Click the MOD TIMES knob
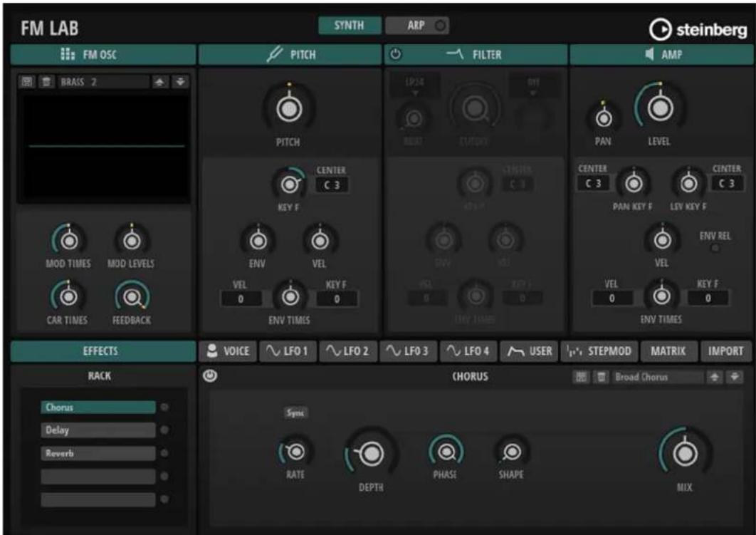This screenshot has width=756, height=535. [69, 240]
